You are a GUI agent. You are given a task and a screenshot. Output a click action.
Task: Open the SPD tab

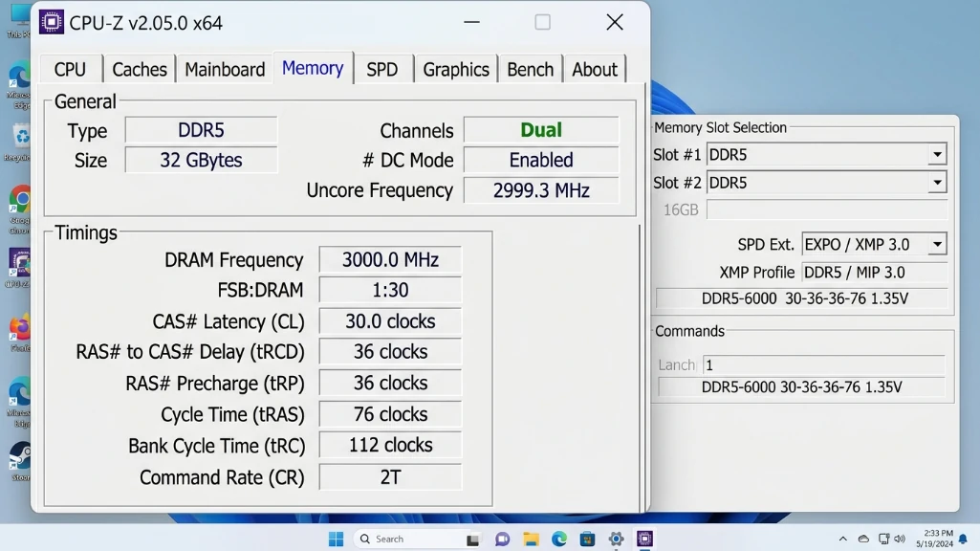[381, 69]
